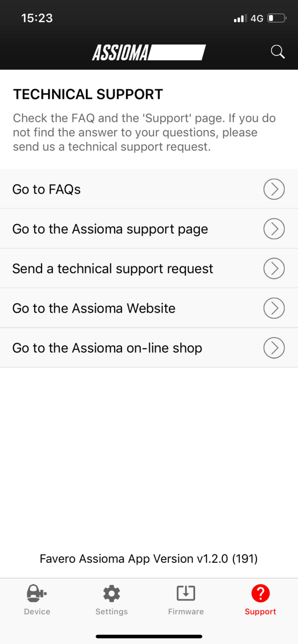Expand the Assioma support page row arrow

click(274, 229)
